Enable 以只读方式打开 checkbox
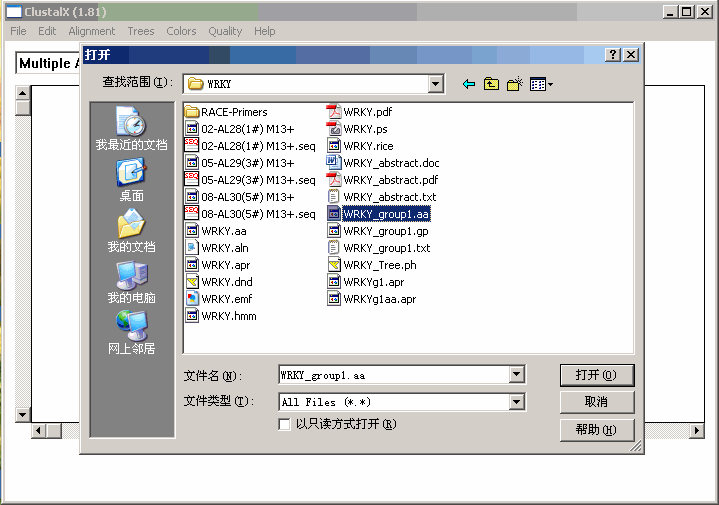 pyautogui.click(x=284, y=424)
